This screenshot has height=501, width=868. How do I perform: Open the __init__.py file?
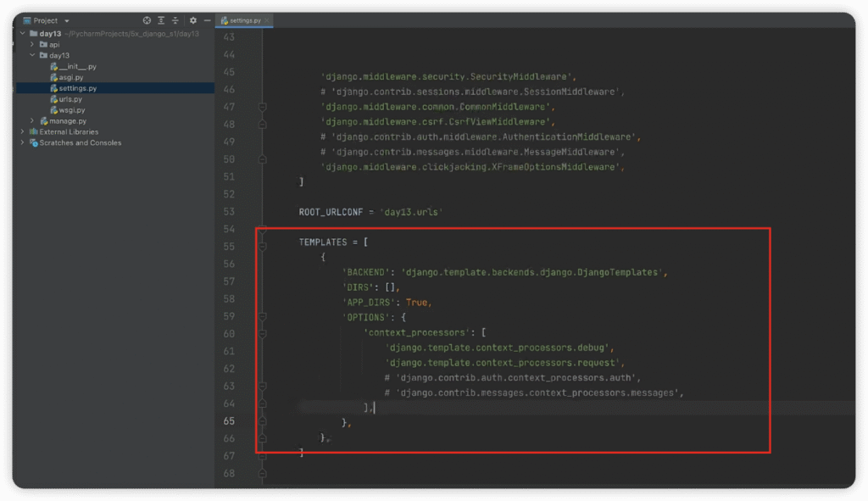[77, 66]
